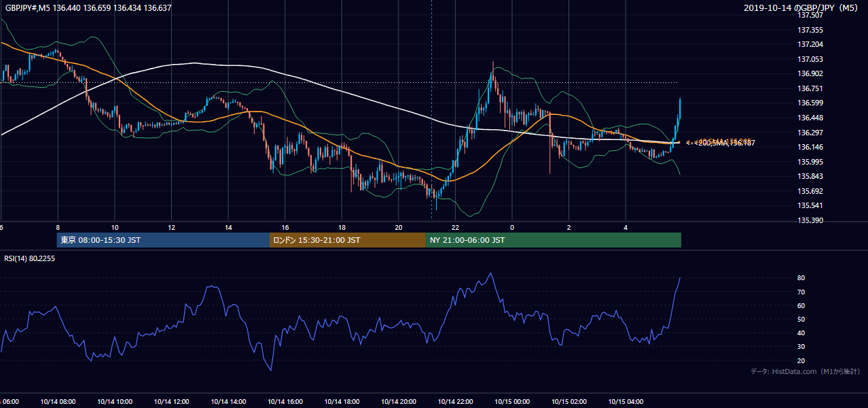This screenshot has height=408, width=868.
Task: Select the NY 21:00-06:00 JST session bar
Action: [554, 240]
